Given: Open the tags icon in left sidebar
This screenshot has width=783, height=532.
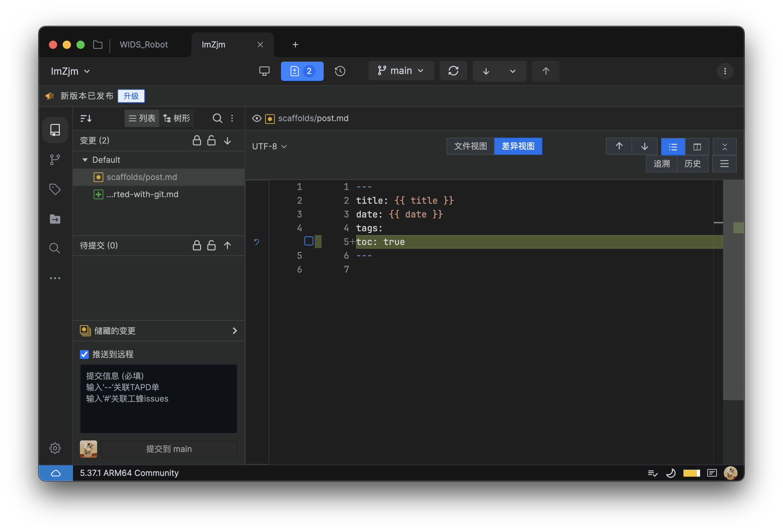Looking at the screenshot, I should (55, 189).
